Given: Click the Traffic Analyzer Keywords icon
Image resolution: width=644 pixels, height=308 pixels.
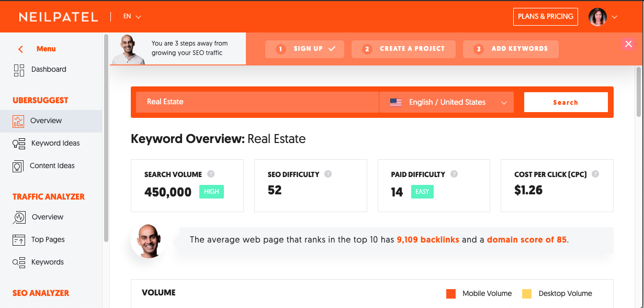Looking at the screenshot, I should point(19,262).
